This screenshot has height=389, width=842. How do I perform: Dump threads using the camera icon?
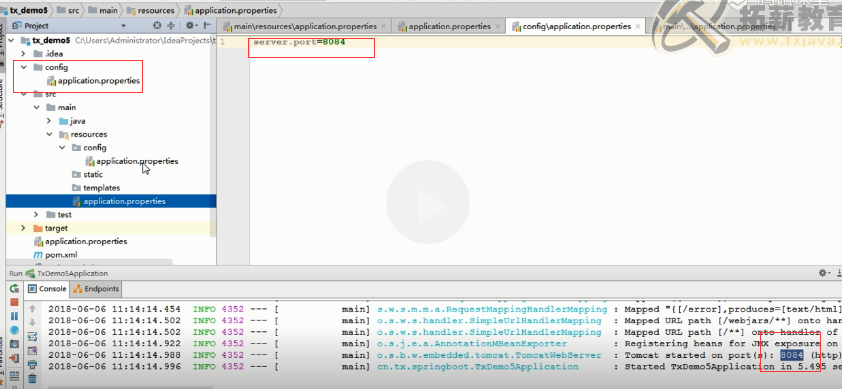[14, 344]
